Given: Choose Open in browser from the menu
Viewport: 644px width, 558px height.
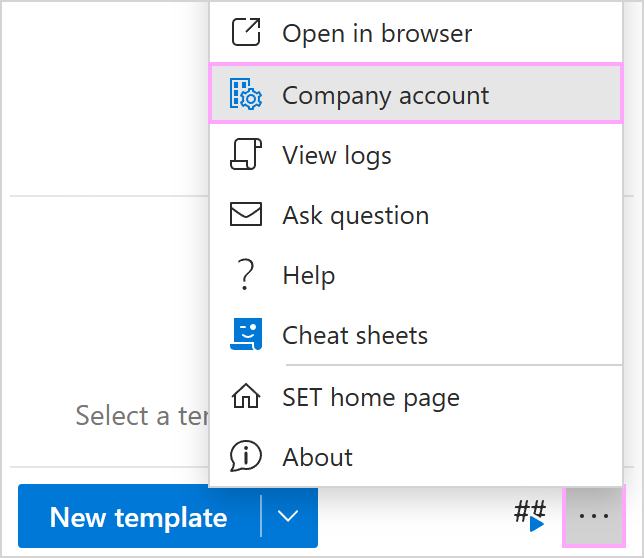Looking at the screenshot, I should coord(416,33).
